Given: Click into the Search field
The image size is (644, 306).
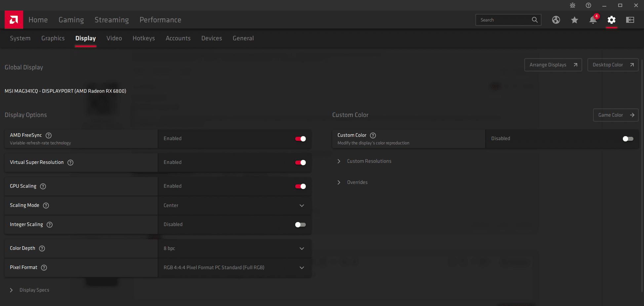Looking at the screenshot, I should 504,20.
